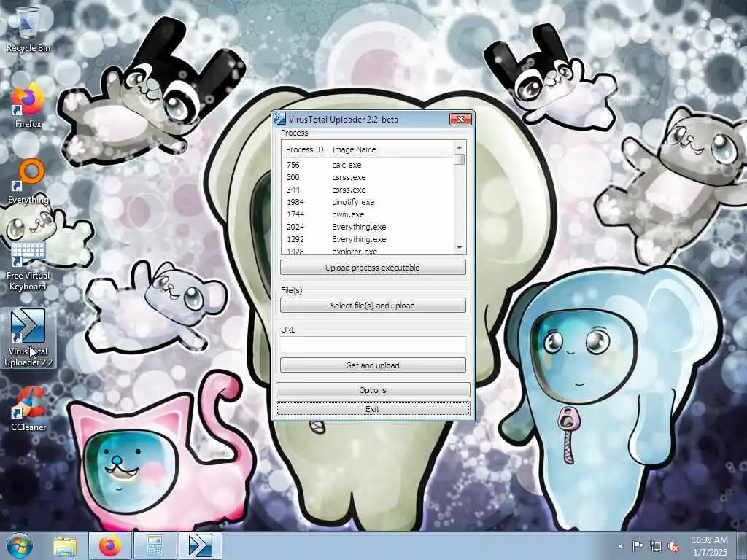This screenshot has height=560, width=747.
Task: Select dinotify.exe process row
Action: pos(368,202)
